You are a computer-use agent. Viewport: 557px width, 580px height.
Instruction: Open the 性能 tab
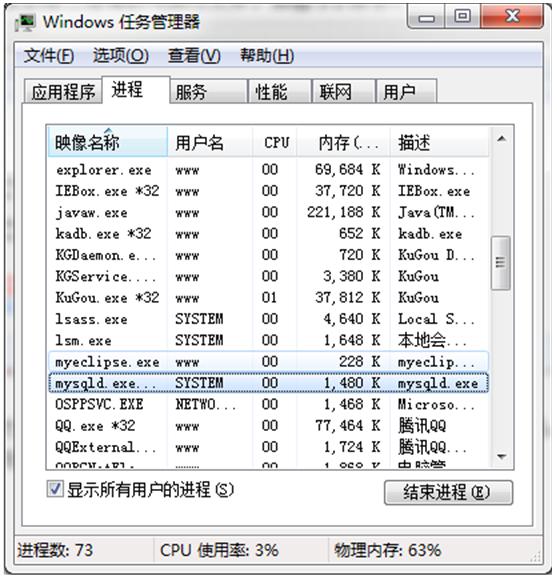pos(280,92)
